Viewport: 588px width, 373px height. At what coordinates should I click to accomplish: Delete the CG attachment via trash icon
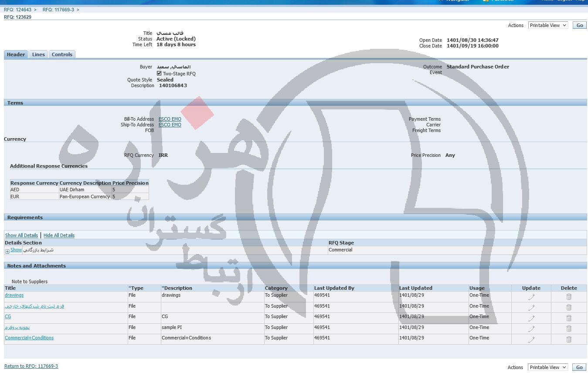(568, 318)
